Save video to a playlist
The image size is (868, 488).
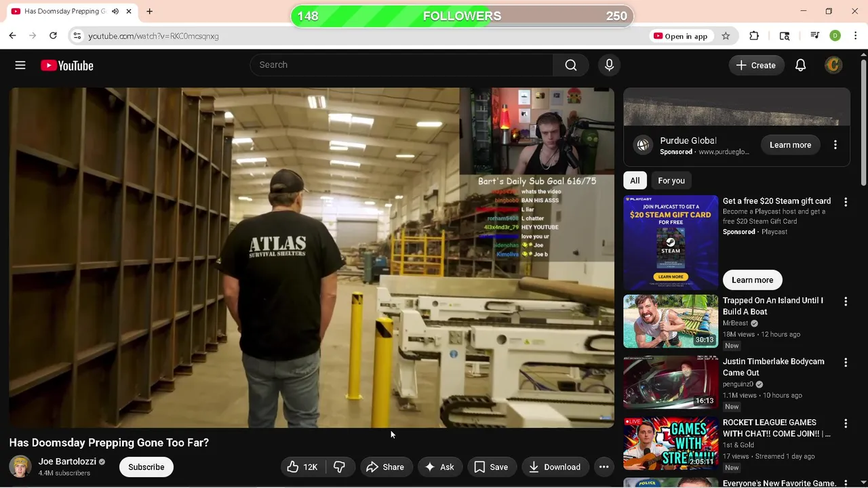491,467
